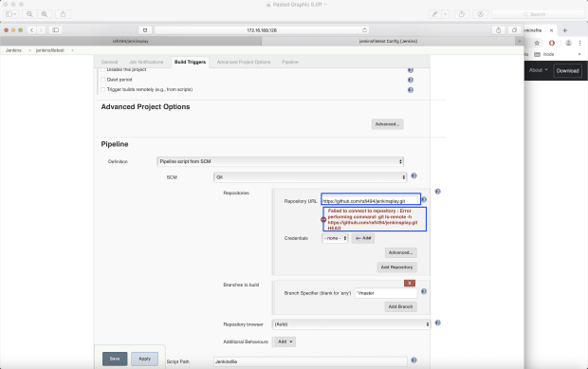Select the Advanced Project Options tab
The height and width of the screenshot is (369, 588).
tap(244, 62)
